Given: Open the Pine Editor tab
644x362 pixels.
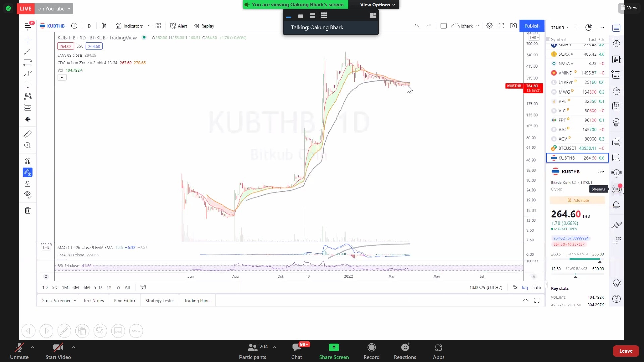Looking at the screenshot, I should tap(124, 301).
